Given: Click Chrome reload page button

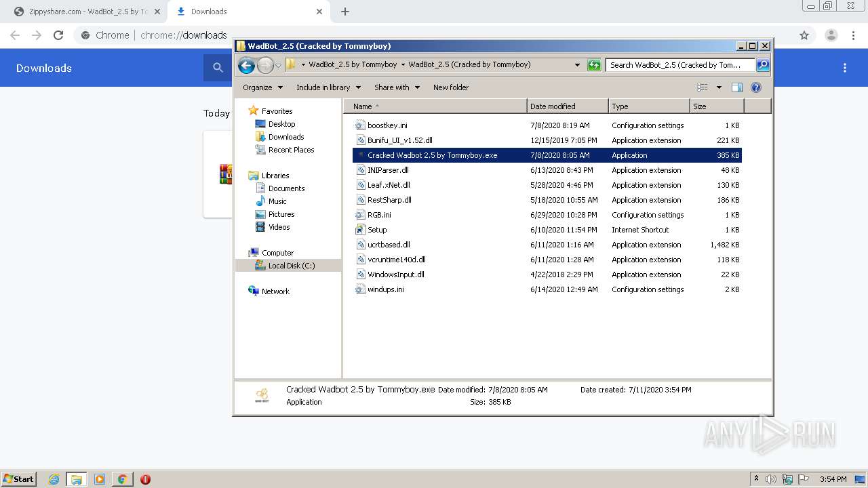Looking at the screenshot, I should click(58, 35).
